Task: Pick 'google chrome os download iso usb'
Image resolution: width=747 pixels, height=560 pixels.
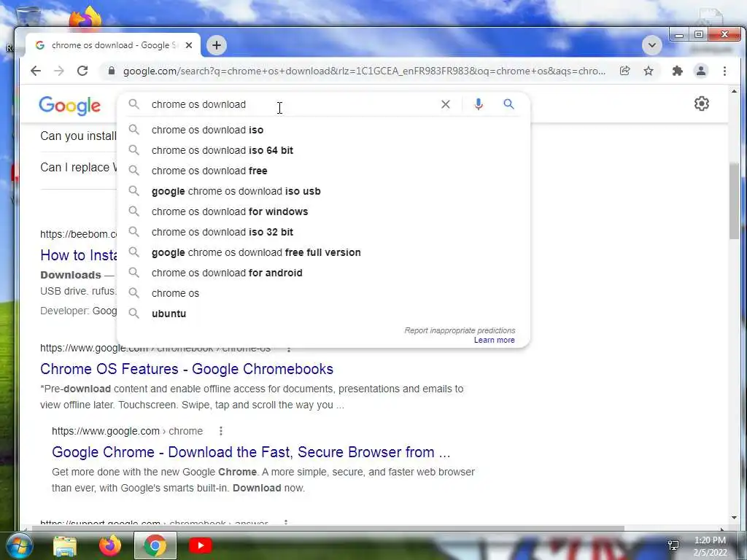Action: click(323, 191)
